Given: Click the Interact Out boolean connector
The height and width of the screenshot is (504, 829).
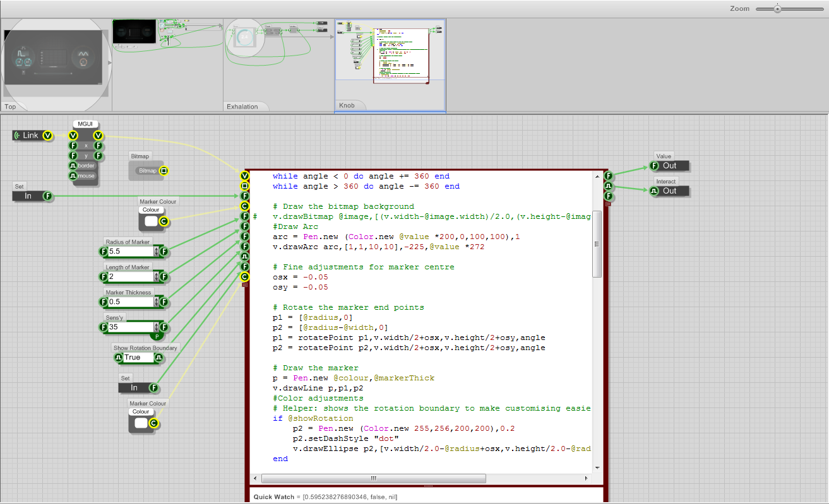Looking at the screenshot, I should click(653, 191).
